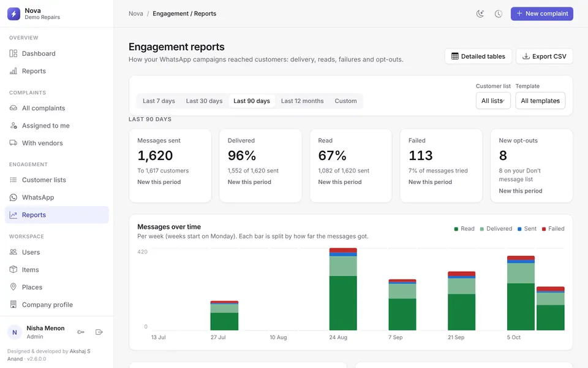Click the Nova lightning bolt logo
This screenshot has width=588, height=368.
(x=14, y=14)
